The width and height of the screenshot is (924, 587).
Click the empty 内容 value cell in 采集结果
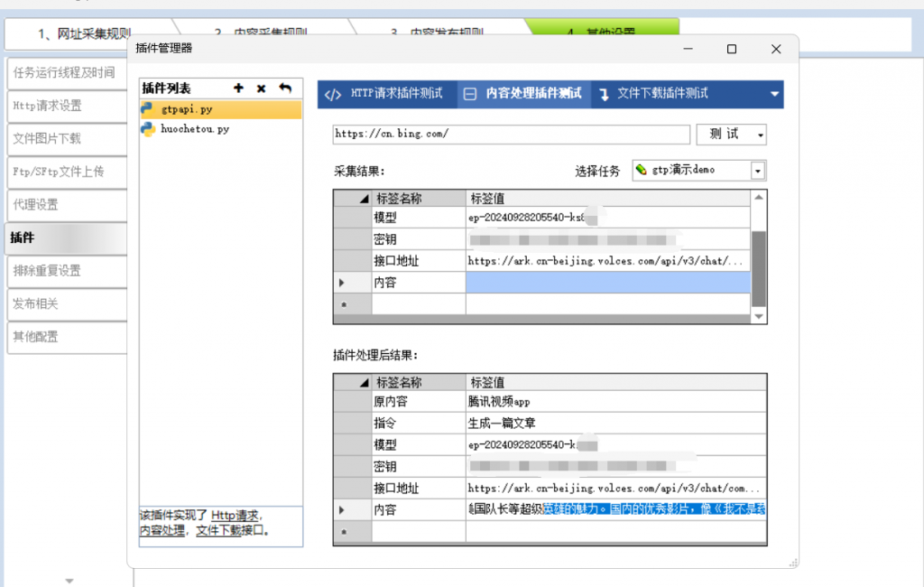607,283
